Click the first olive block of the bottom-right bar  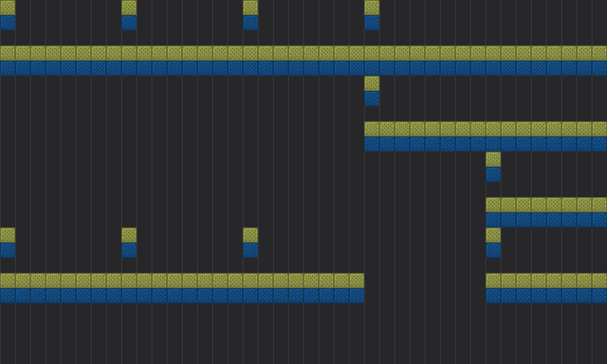493,281
